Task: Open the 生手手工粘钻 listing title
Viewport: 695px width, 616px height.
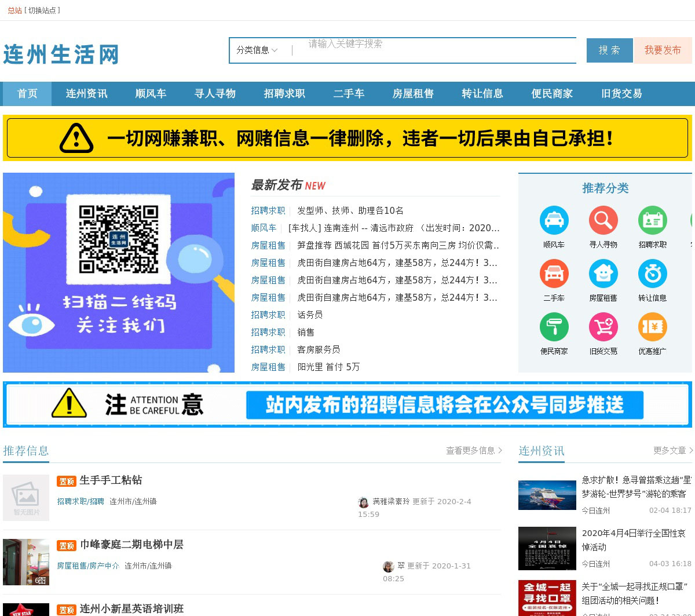Action: pos(111,480)
